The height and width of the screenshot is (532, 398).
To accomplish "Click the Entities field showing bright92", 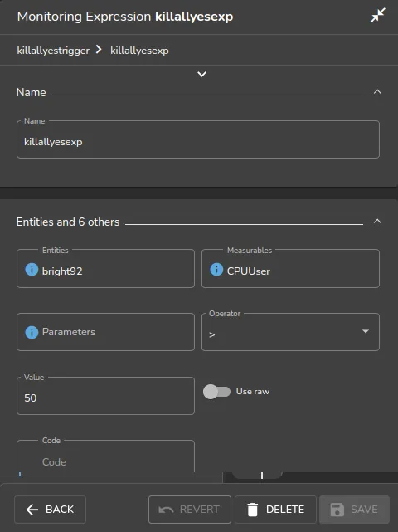I will 105,268.
